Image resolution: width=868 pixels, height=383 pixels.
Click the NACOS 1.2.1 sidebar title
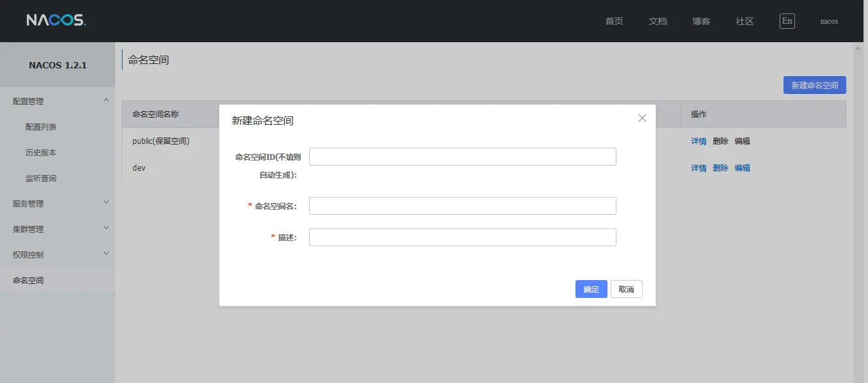(x=58, y=65)
